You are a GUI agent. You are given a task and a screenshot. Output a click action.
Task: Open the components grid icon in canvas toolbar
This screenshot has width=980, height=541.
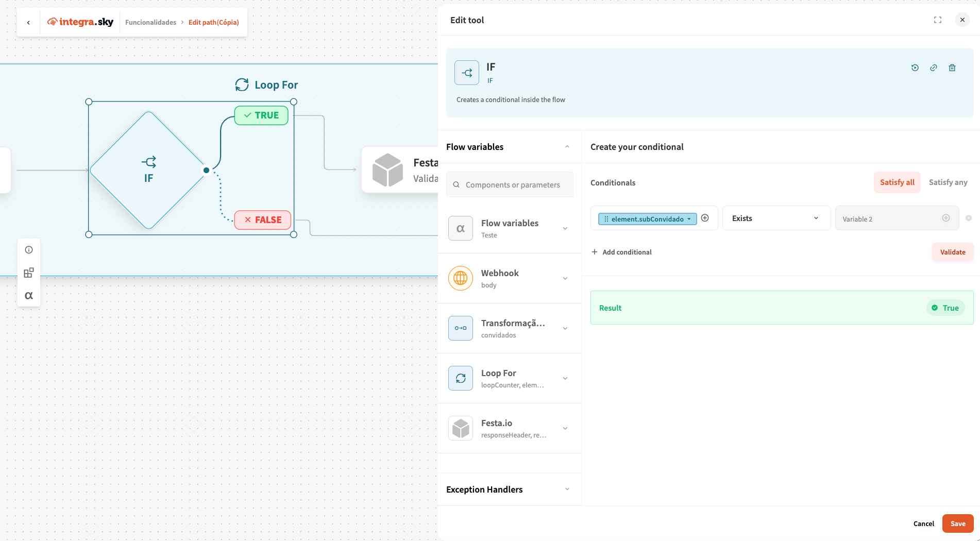pos(29,273)
